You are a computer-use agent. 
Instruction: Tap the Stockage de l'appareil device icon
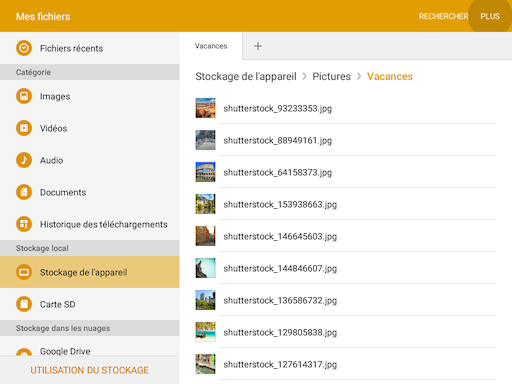click(24, 272)
